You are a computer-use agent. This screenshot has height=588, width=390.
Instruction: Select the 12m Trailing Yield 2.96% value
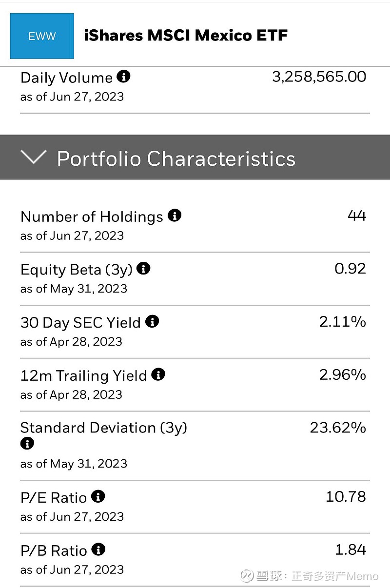[342, 374]
